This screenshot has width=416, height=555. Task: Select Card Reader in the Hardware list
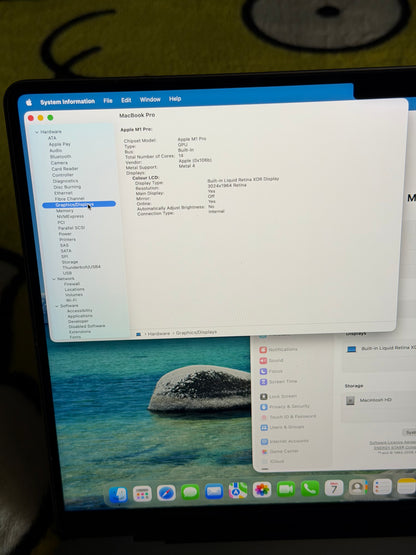65,168
